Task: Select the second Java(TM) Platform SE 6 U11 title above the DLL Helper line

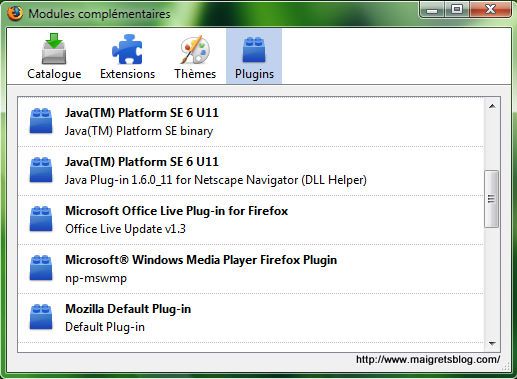Action: [142, 162]
